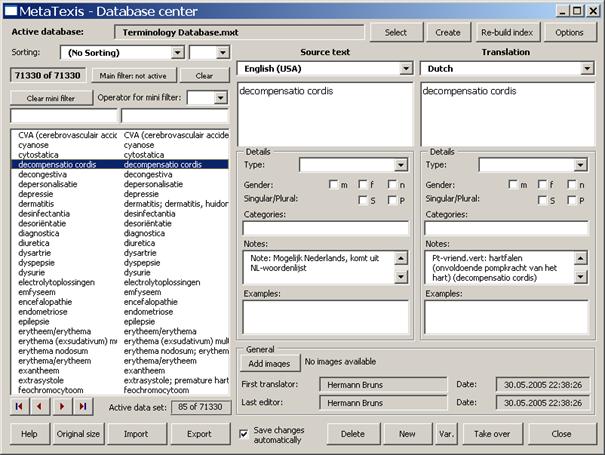The width and height of the screenshot is (605, 455).
Task: Check source Gender m checkbox
Action: pos(333,184)
